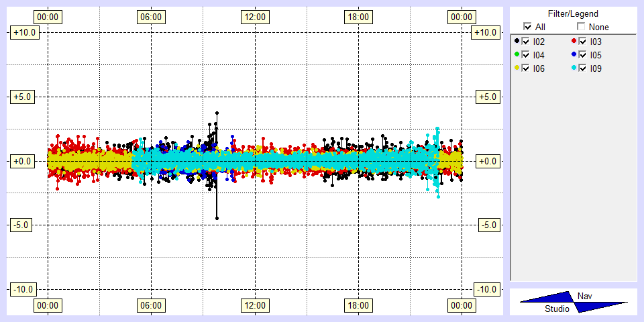Toggle the I03 series checkbox

(583, 42)
